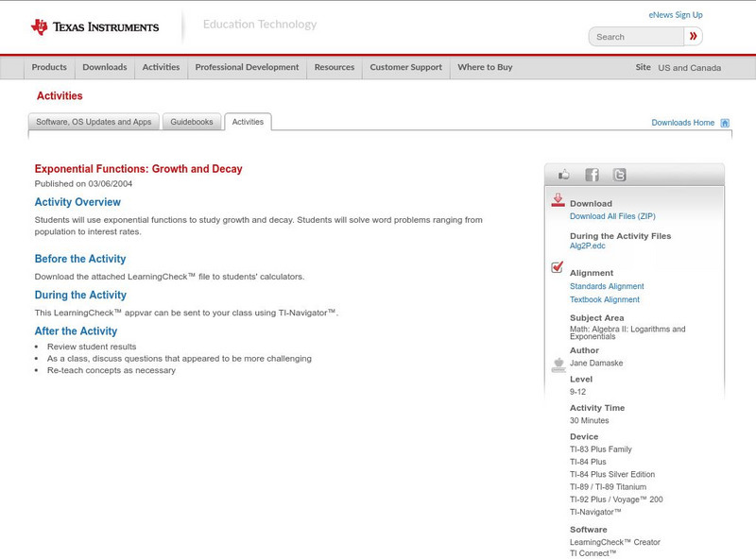Open Software, OS Updates and Apps tab
The width and height of the screenshot is (756, 559).
tap(94, 122)
